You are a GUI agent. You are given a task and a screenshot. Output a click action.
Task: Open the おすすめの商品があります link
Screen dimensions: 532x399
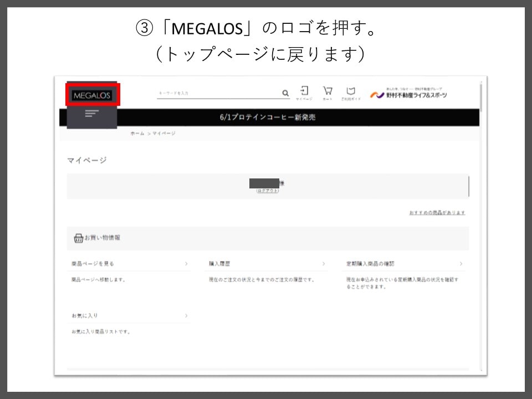[437, 213]
